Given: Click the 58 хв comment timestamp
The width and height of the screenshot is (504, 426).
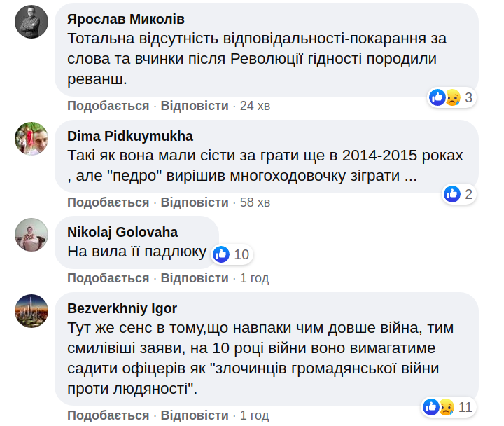Looking at the screenshot, I should (255, 202).
